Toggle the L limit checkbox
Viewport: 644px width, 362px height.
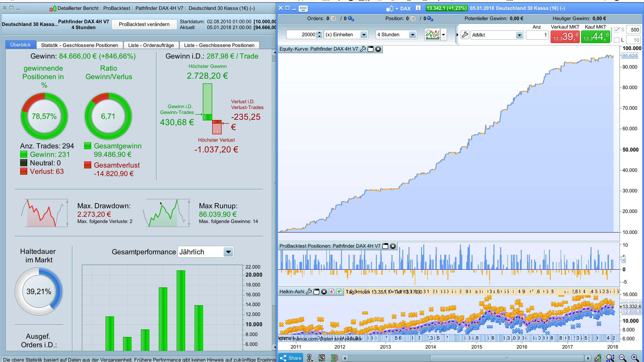pyautogui.click(x=617, y=40)
